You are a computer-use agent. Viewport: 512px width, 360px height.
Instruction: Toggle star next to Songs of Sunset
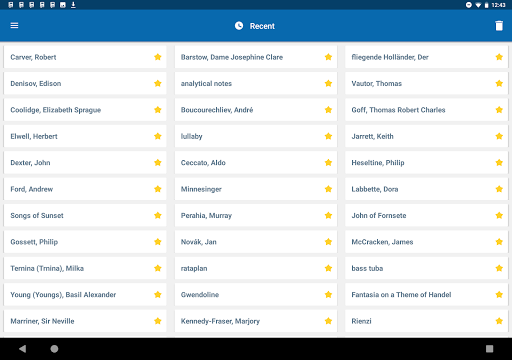coord(158,215)
